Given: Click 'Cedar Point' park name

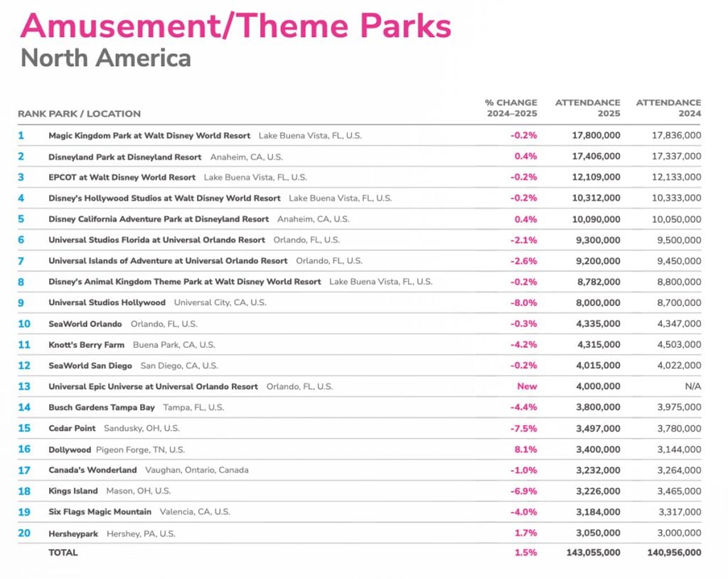Looking at the screenshot, I should coord(72,428).
